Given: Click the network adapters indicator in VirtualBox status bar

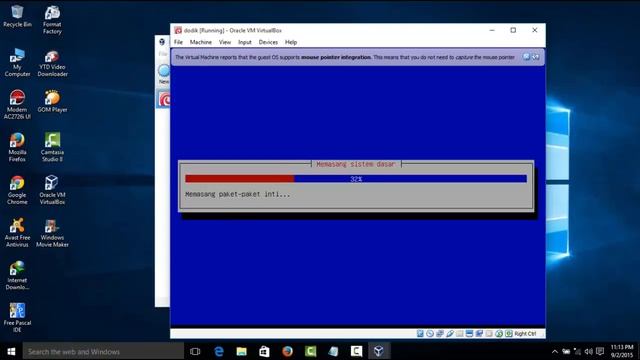Looking at the screenshot, I should point(440,333).
